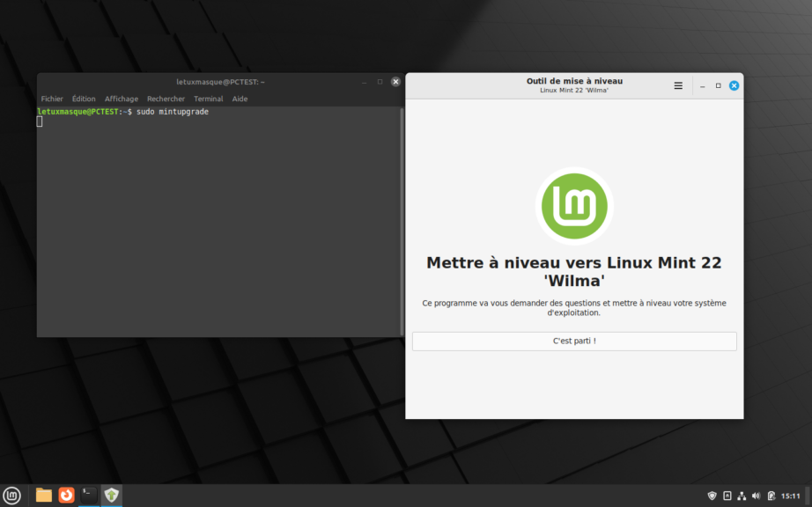Place the cursor at the terminal prompt

click(x=40, y=121)
